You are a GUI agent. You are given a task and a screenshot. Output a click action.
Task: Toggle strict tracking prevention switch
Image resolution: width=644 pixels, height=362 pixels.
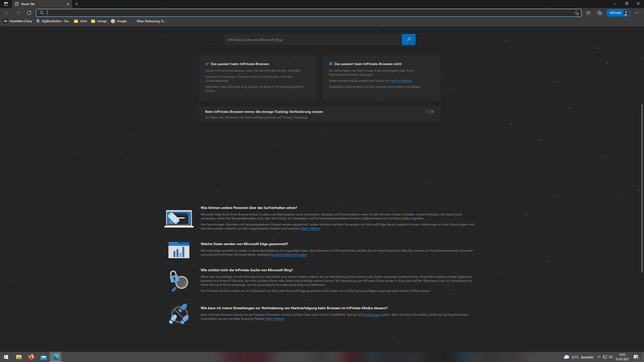click(429, 112)
